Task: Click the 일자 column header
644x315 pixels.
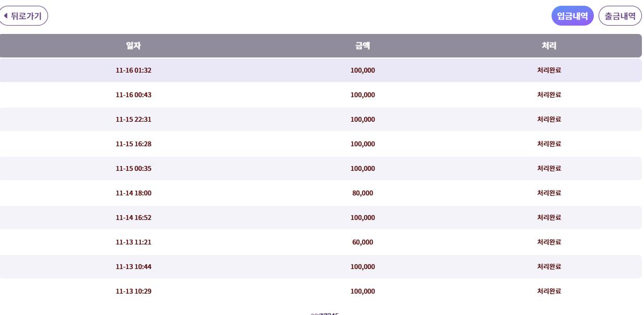Action: coord(133,46)
